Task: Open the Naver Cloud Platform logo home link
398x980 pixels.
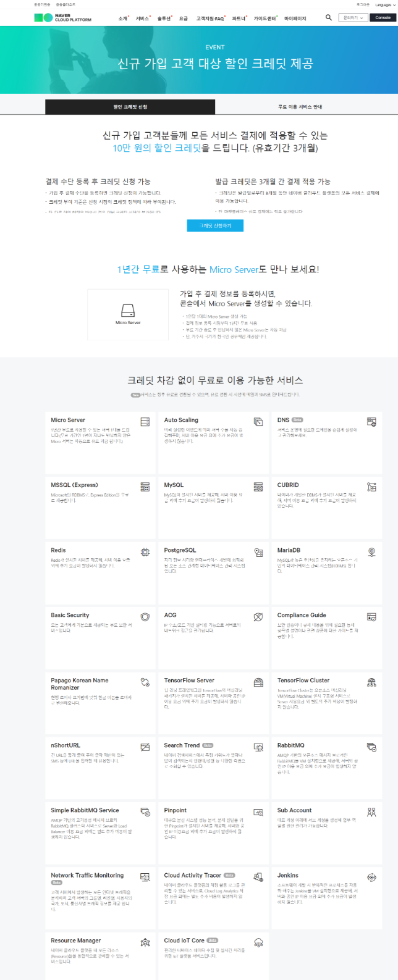Action: pyautogui.click(x=62, y=18)
